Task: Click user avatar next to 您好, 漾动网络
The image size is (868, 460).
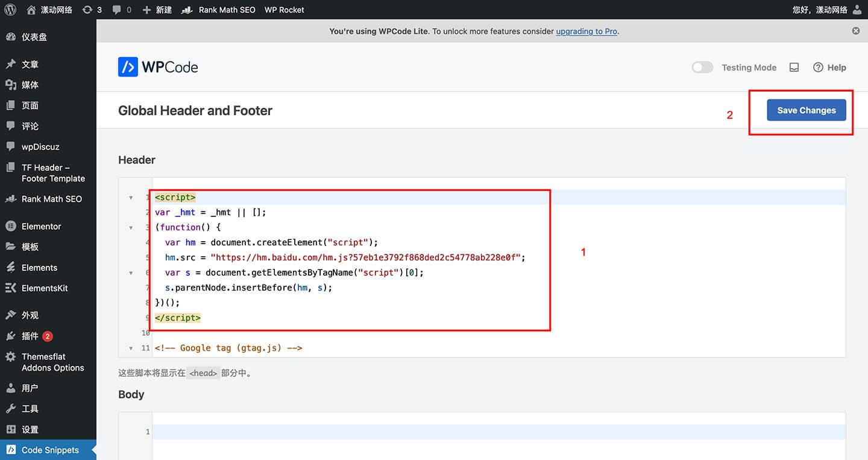Action: tap(857, 10)
